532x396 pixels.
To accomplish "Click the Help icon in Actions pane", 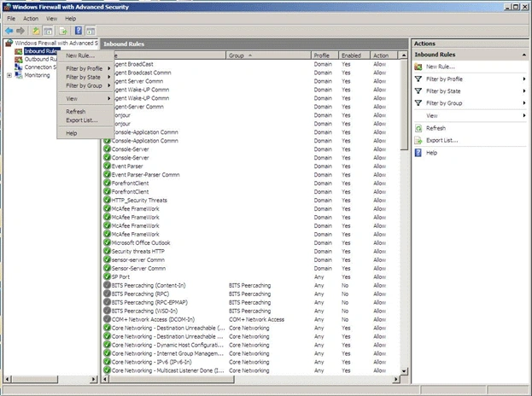I will (418, 153).
